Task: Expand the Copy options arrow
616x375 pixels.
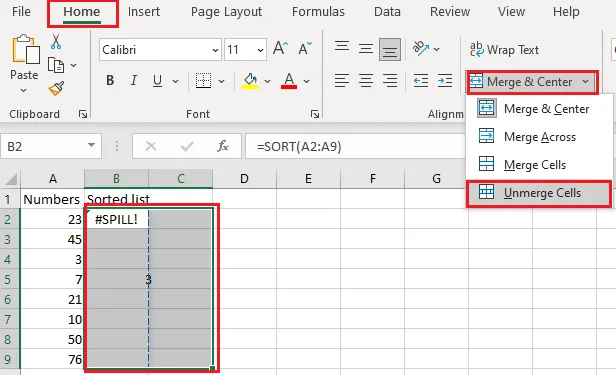Action: click(x=73, y=65)
